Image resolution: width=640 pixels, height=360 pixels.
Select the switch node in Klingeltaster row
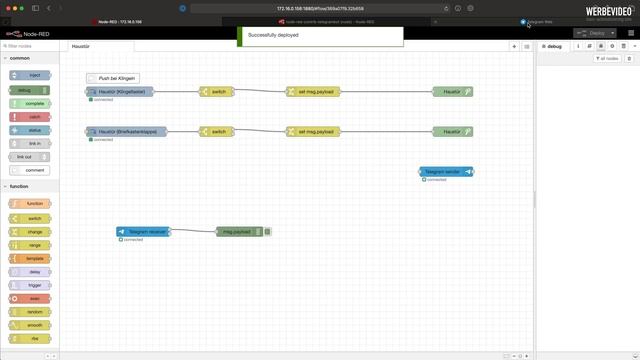[x=216, y=92]
